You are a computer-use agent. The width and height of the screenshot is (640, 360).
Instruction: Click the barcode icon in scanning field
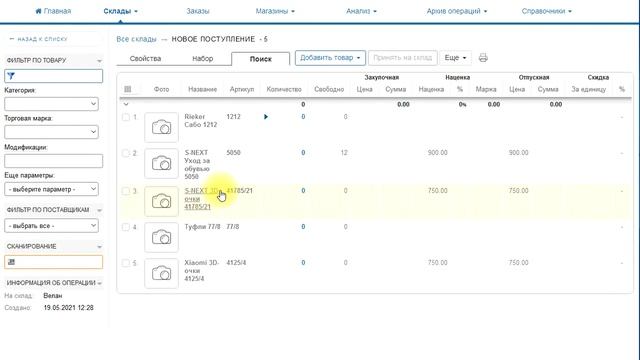(x=11, y=262)
